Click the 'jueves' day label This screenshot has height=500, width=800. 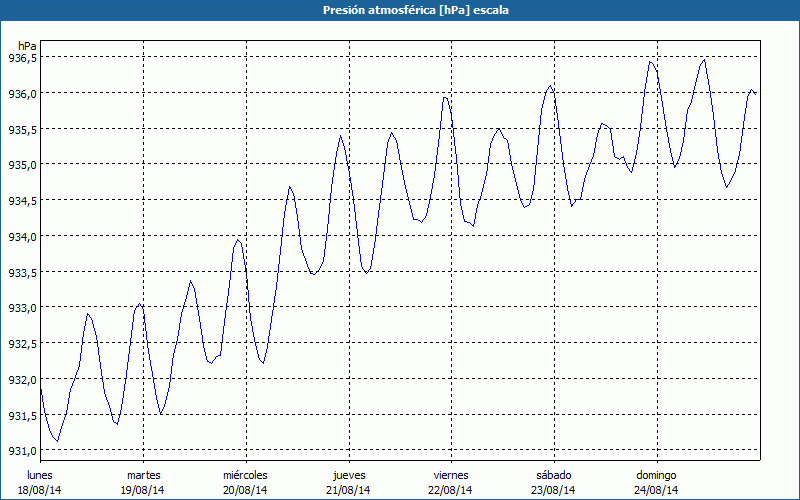click(x=348, y=475)
